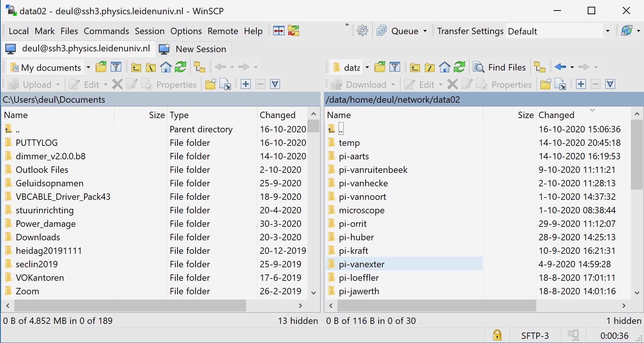Open local panel filter icon
This screenshot has width=644, height=343.
pos(116,67)
